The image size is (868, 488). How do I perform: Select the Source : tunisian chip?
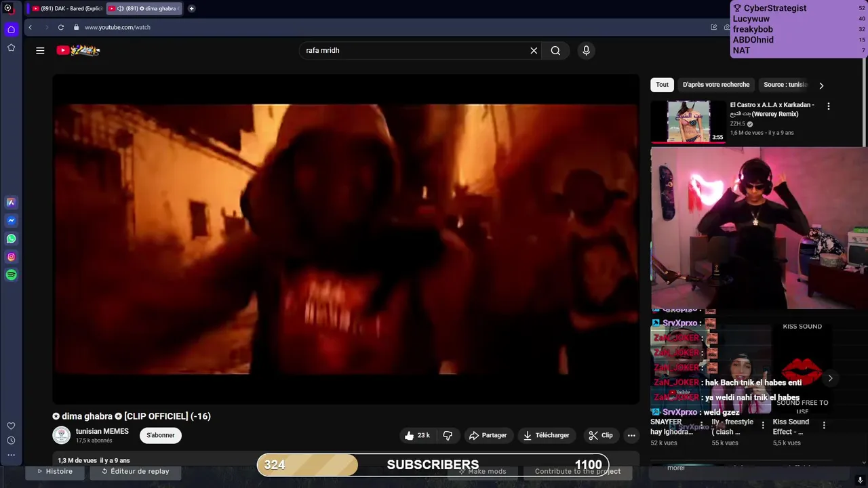785,85
